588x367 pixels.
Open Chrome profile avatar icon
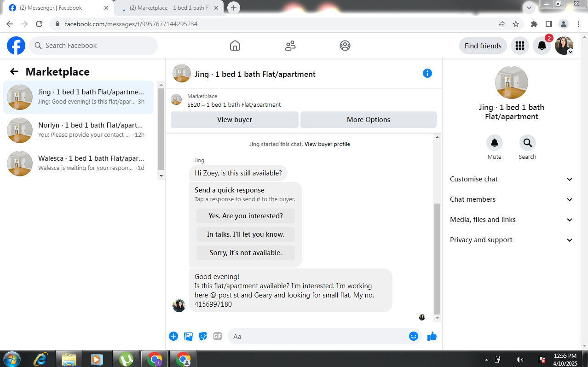point(564,24)
